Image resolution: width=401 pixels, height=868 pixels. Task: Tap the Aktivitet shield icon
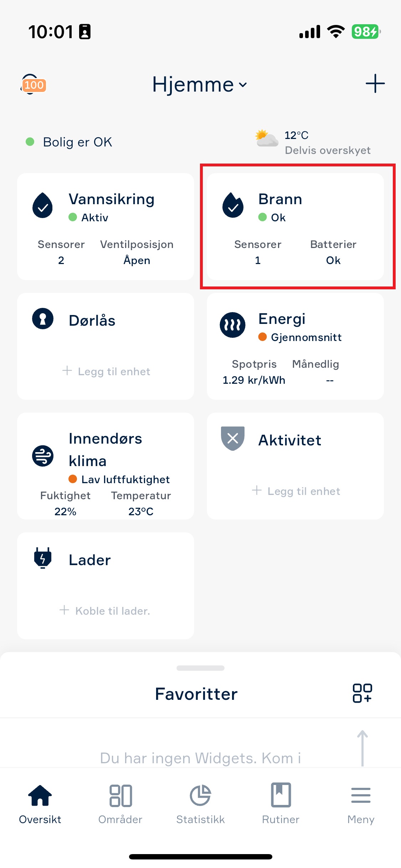coord(233,438)
